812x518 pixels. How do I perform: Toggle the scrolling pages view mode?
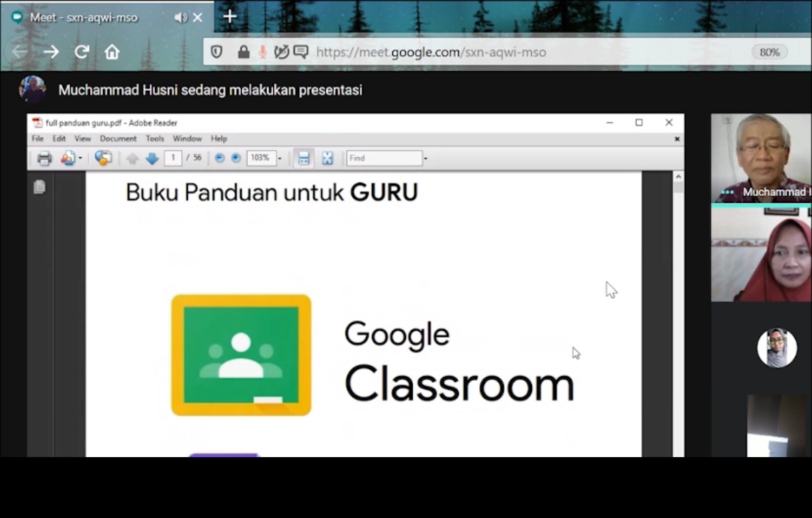point(304,158)
